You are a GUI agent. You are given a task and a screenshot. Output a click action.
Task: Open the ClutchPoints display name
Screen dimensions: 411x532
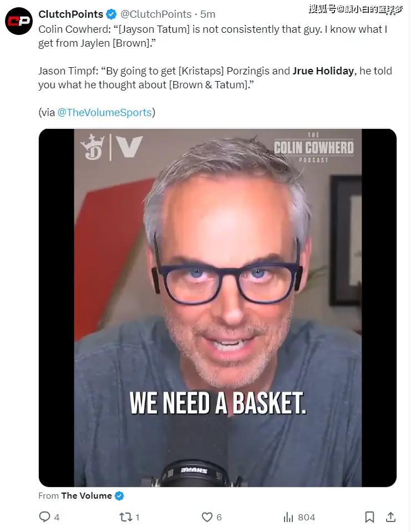(71, 14)
